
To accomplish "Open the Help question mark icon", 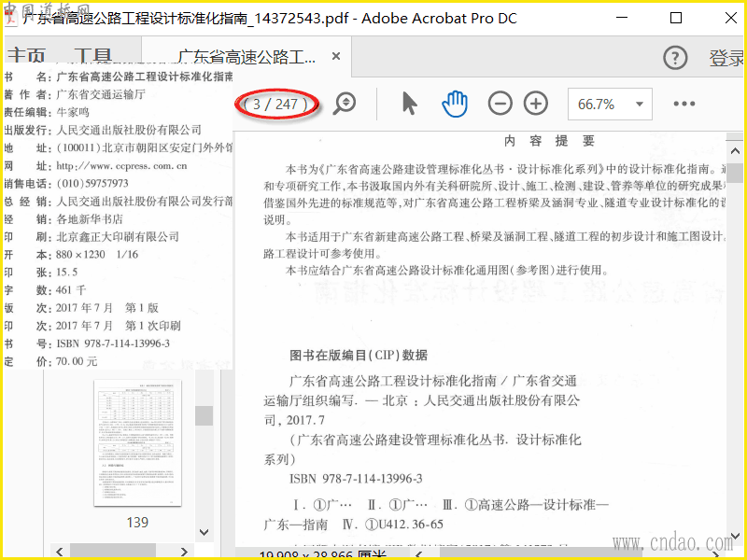I will pyautogui.click(x=675, y=58).
